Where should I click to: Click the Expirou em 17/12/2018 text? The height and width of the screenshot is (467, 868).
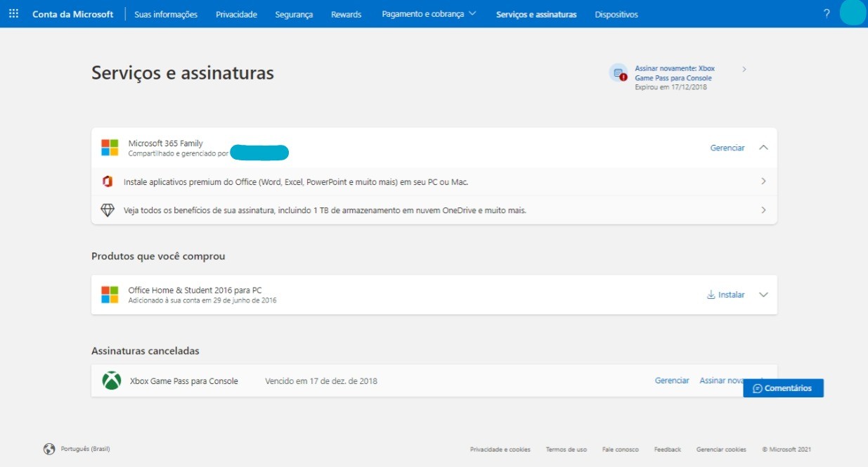tap(671, 87)
